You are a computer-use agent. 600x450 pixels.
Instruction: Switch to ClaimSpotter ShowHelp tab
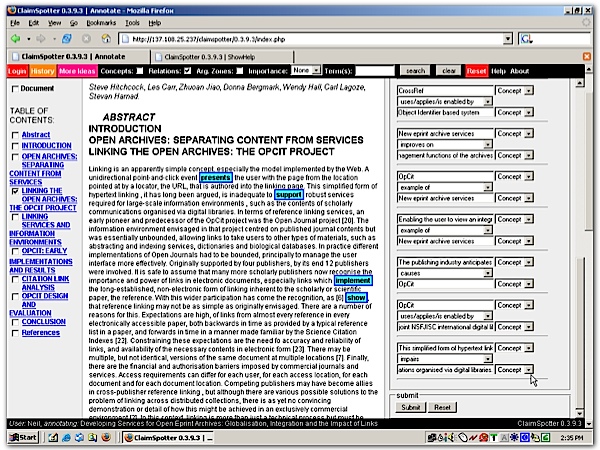tap(222, 57)
